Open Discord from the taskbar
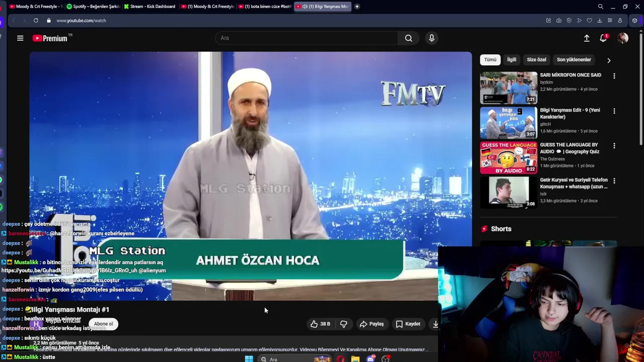The height and width of the screenshot is (362, 644). [371, 359]
